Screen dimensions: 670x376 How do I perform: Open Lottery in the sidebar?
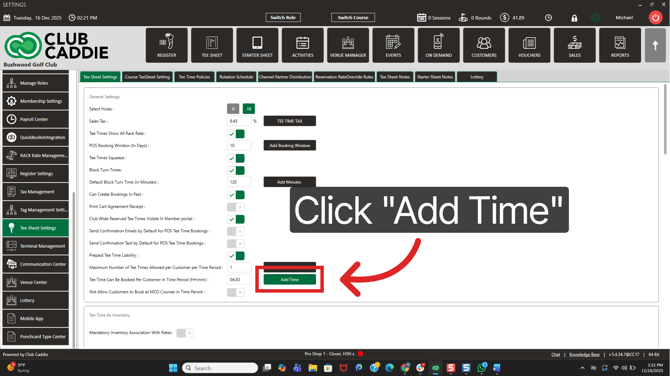click(x=35, y=300)
